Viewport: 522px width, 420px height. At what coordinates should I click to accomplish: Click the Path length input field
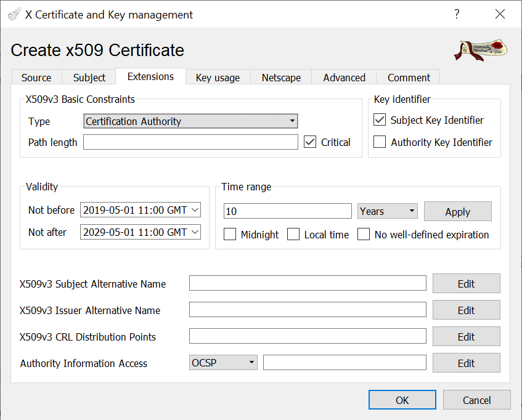pos(190,142)
